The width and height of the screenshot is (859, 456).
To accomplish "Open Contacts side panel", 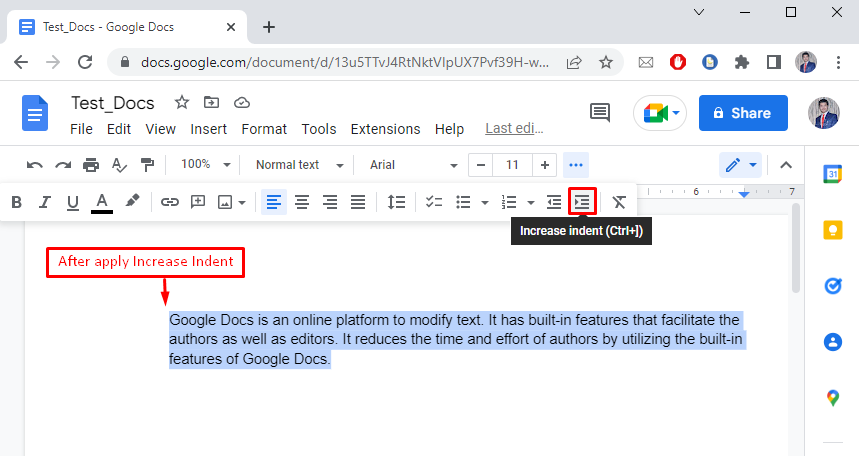I will pyautogui.click(x=833, y=342).
